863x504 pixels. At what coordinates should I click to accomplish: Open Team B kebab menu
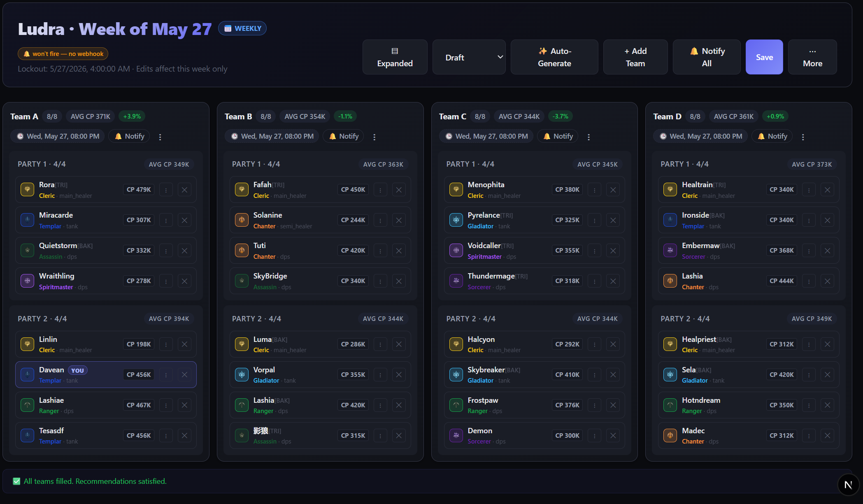tap(375, 137)
